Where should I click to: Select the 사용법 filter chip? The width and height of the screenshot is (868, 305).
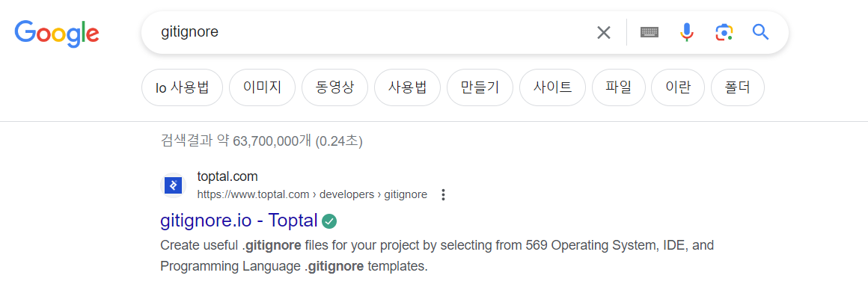click(x=407, y=87)
